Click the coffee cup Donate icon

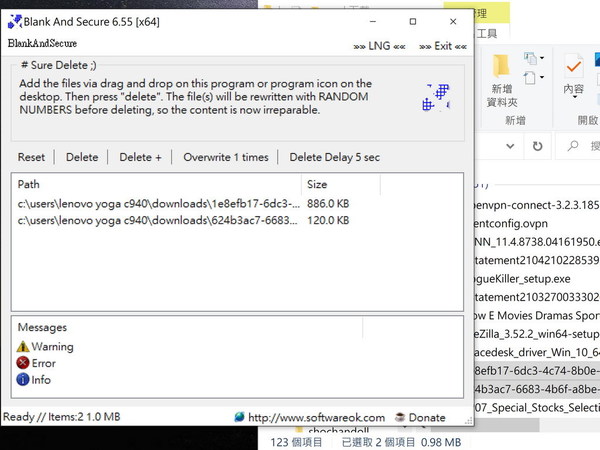point(400,417)
